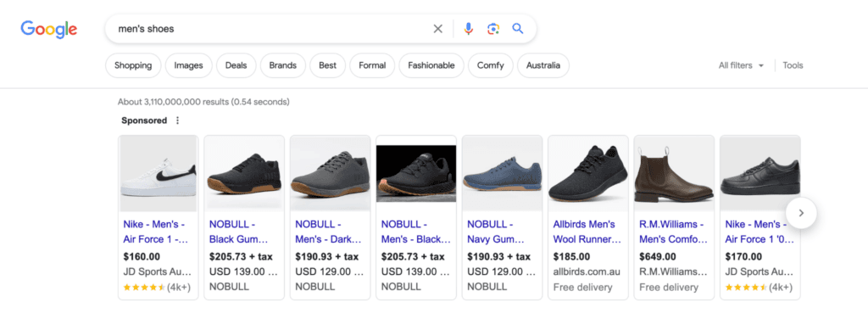The image size is (868, 319).
Task: Expand the All filters dropdown
Action: pos(741,65)
